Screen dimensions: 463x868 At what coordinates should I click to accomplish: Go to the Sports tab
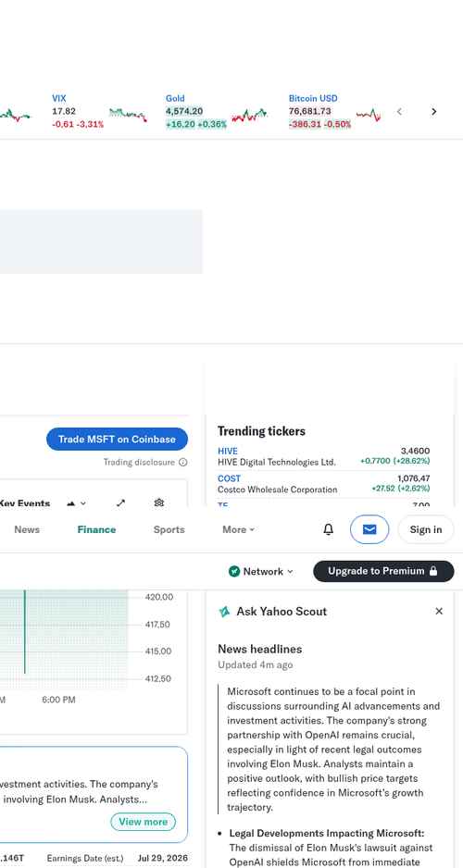pos(169,529)
